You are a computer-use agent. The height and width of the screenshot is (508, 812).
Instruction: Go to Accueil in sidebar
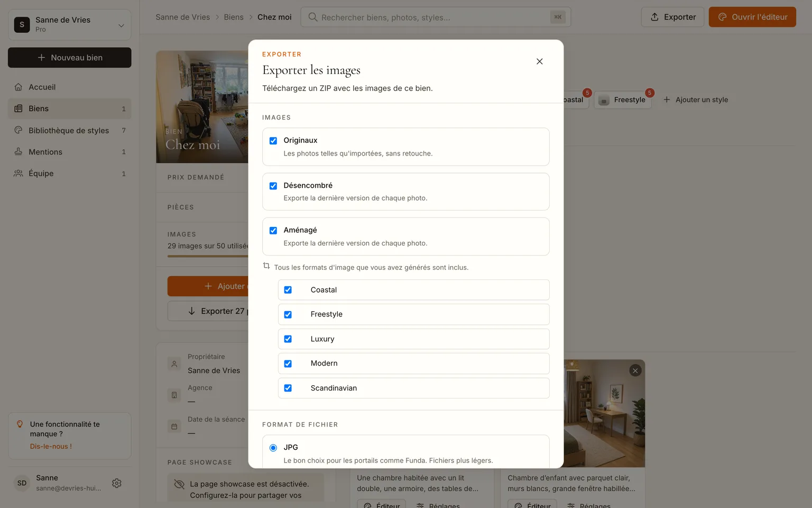[70, 87]
